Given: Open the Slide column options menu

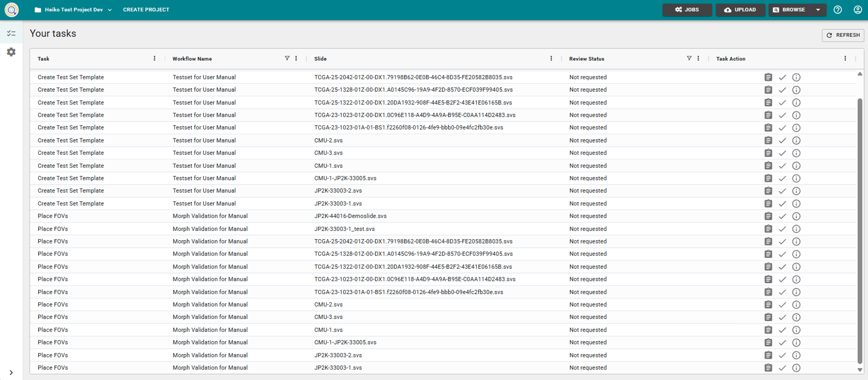Looking at the screenshot, I should click(551, 58).
